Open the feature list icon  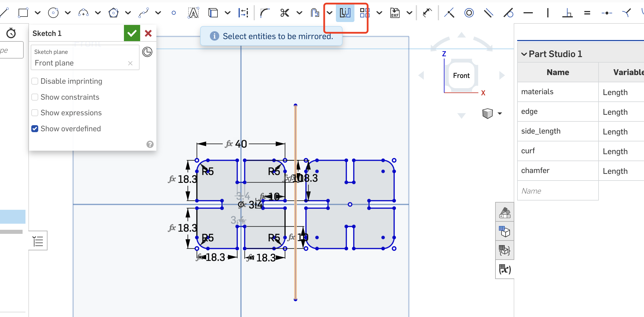[38, 241]
